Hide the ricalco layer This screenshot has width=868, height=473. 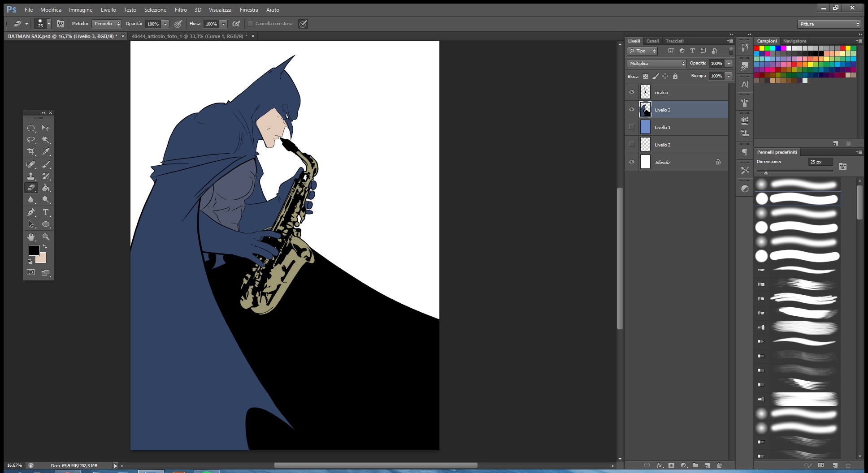point(632,92)
